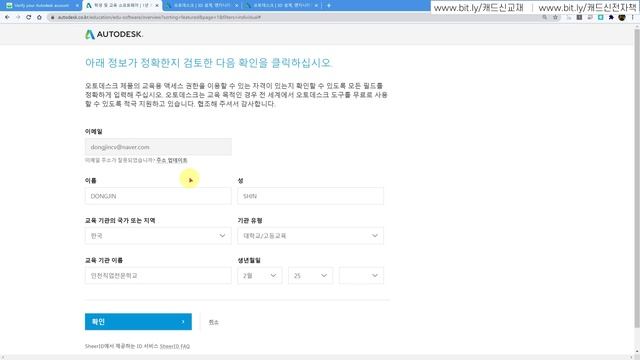Open the birth month dropdown showing 2월

260,276
